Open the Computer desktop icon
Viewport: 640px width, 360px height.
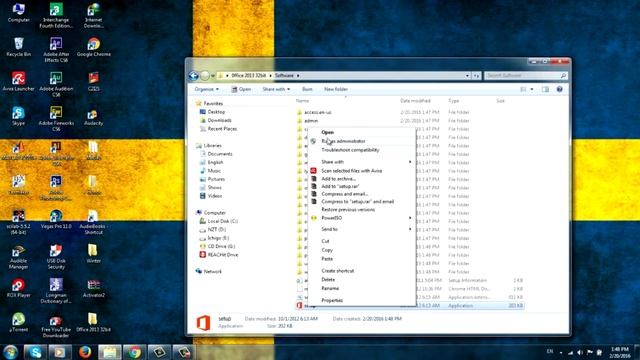click(x=18, y=12)
